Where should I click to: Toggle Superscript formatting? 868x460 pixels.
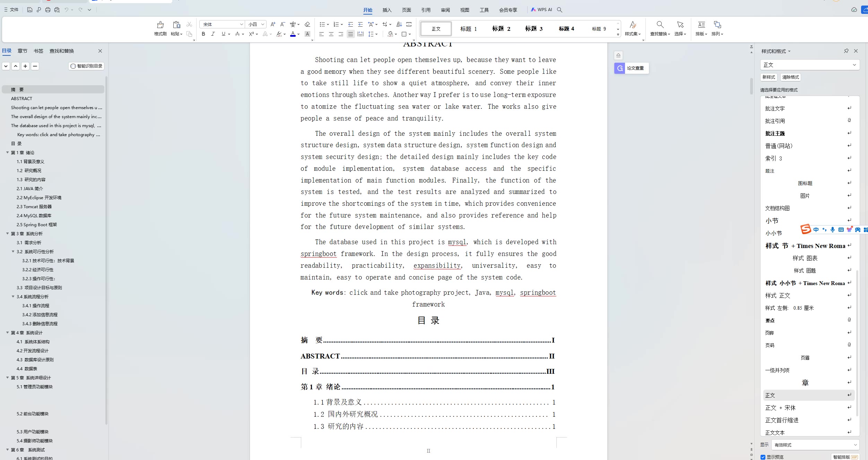click(252, 34)
